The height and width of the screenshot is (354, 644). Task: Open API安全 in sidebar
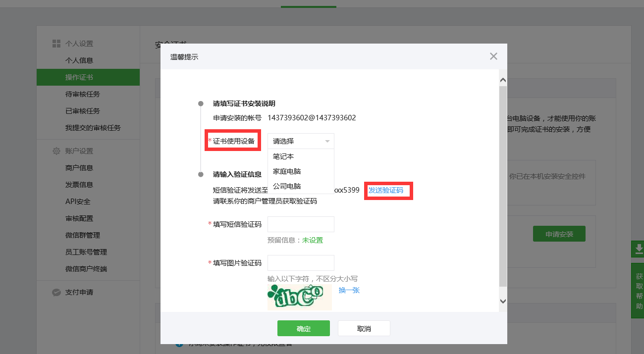click(78, 202)
